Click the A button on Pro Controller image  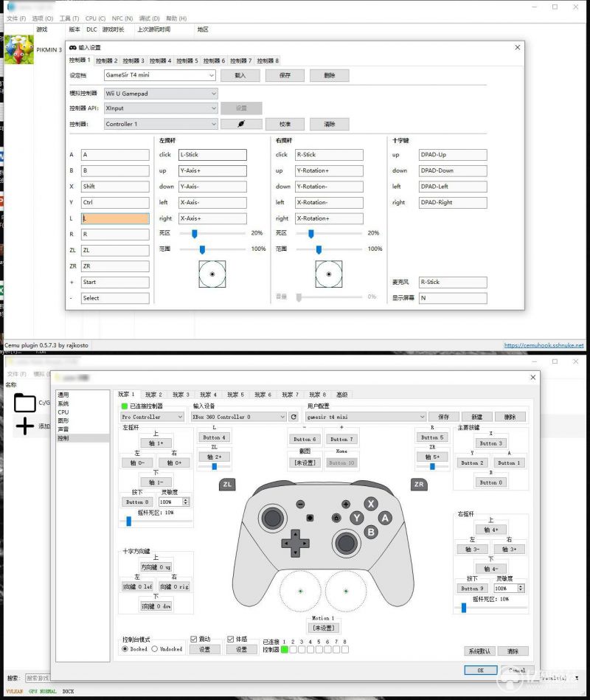click(x=385, y=518)
